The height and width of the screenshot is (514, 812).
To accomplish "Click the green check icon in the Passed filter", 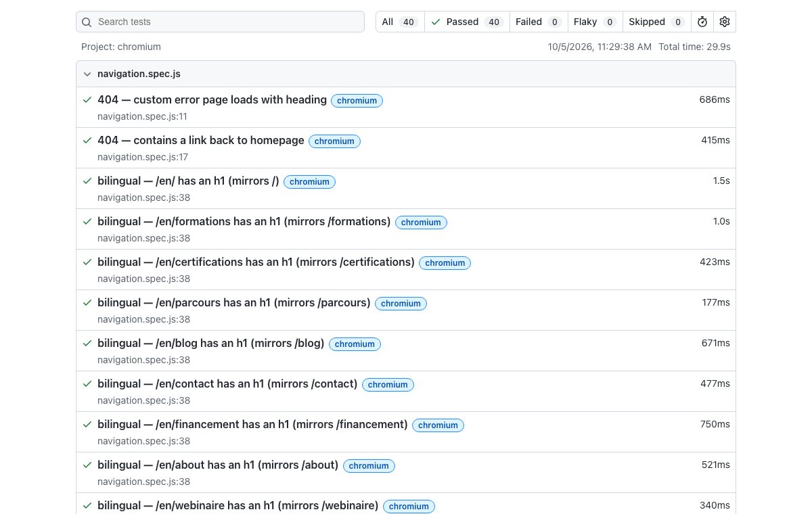I will click(x=436, y=22).
